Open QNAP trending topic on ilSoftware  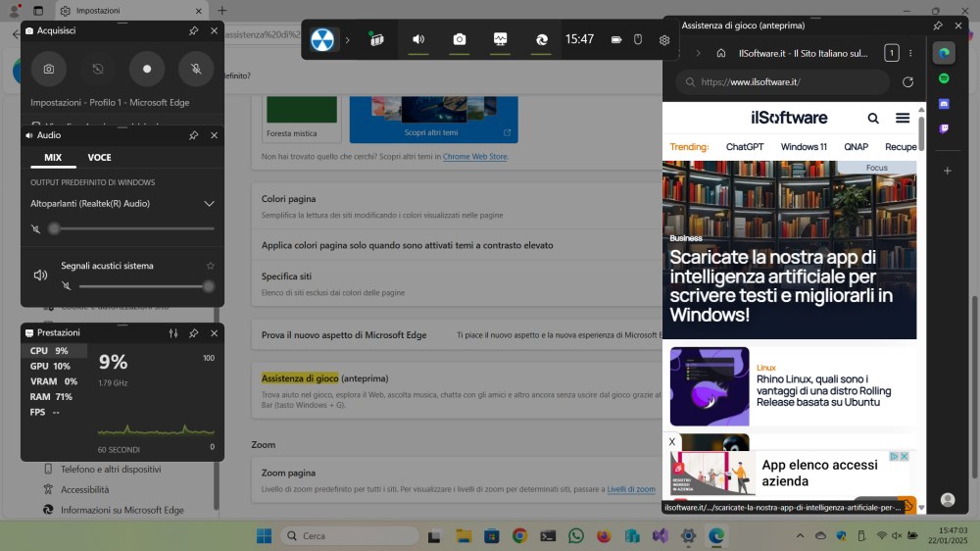pos(856,147)
